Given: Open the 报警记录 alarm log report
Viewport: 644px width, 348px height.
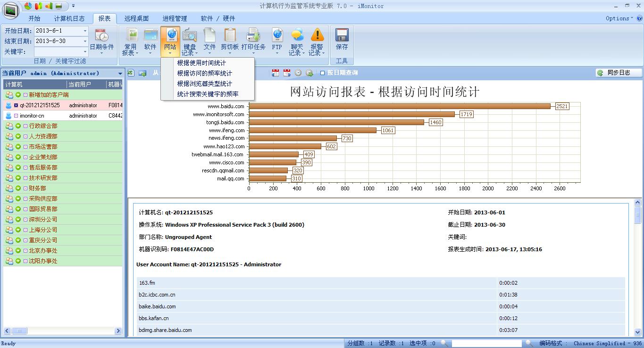Looking at the screenshot, I should click(317, 41).
